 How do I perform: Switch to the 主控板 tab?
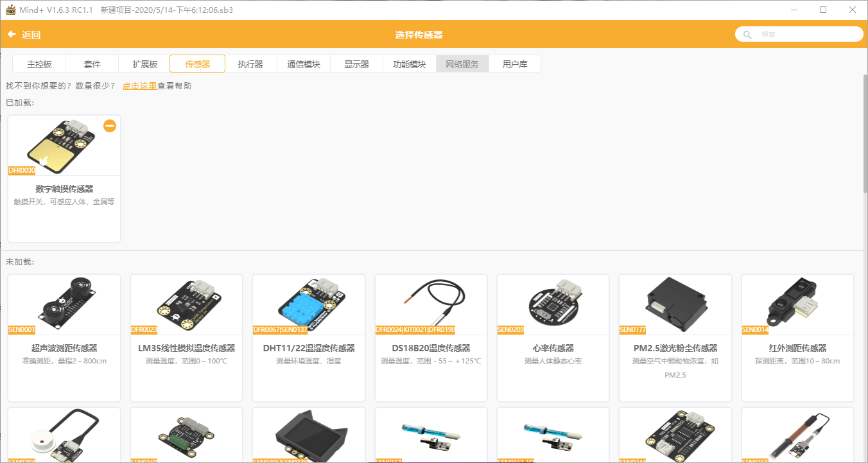click(x=39, y=64)
